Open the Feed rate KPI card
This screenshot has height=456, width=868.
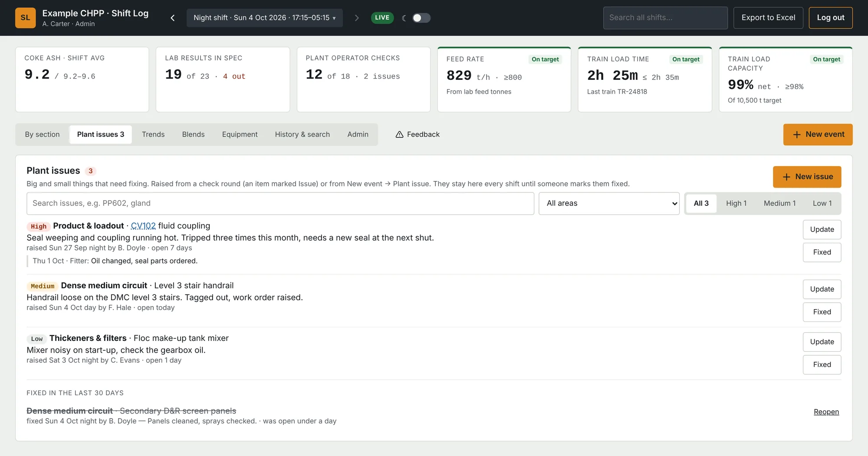504,79
